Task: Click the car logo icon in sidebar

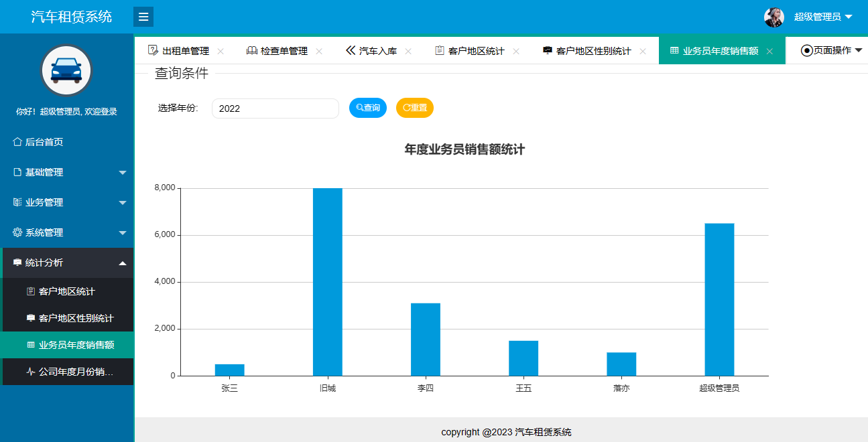Action: coord(67,70)
